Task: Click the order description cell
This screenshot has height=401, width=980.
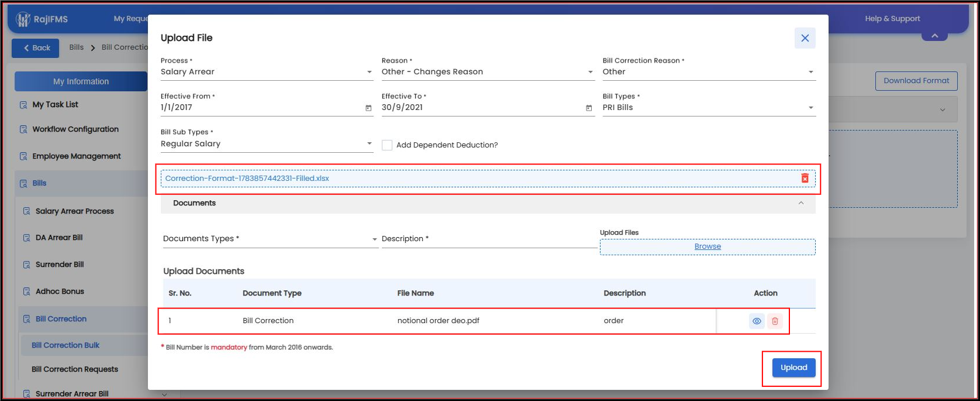Action: (x=613, y=321)
